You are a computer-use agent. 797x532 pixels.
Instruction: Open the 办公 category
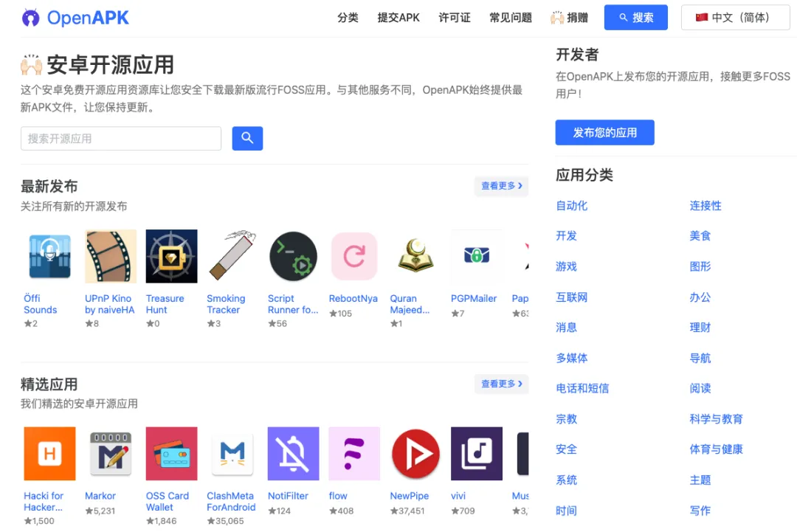700,297
